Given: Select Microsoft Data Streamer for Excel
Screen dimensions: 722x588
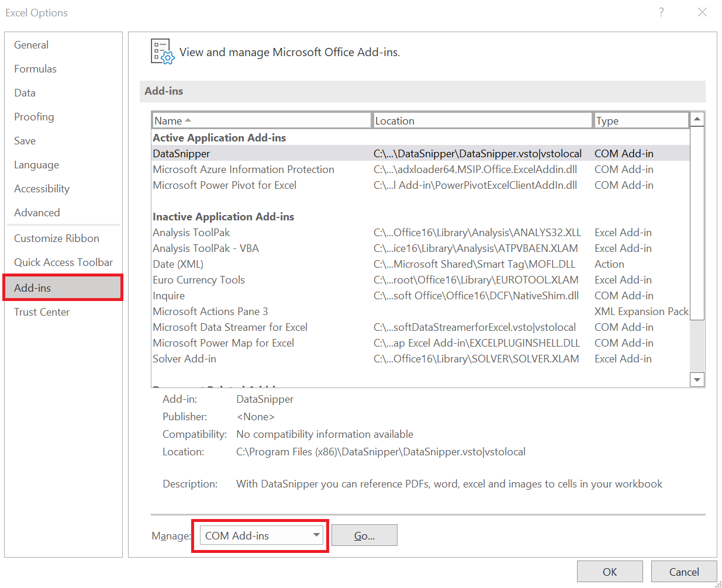Looking at the screenshot, I should click(x=420, y=327).
